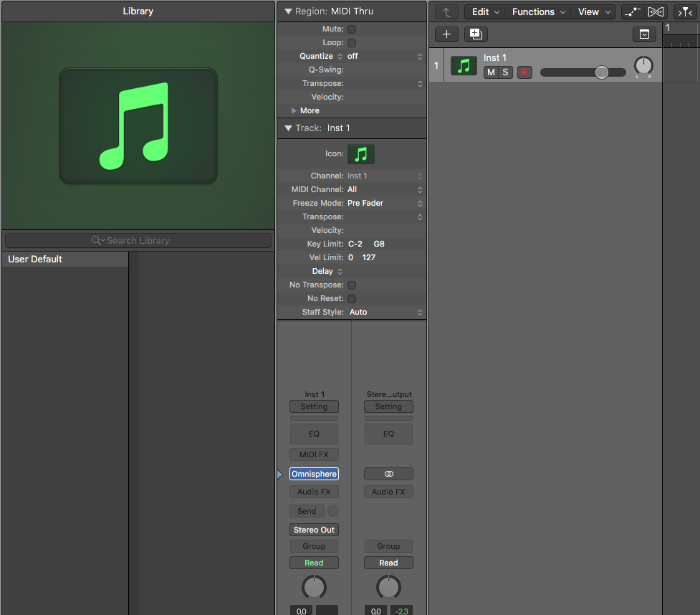Click bar 1 marker in the ruler
Screen dimensions: 700x615
pyautogui.click(x=668, y=28)
